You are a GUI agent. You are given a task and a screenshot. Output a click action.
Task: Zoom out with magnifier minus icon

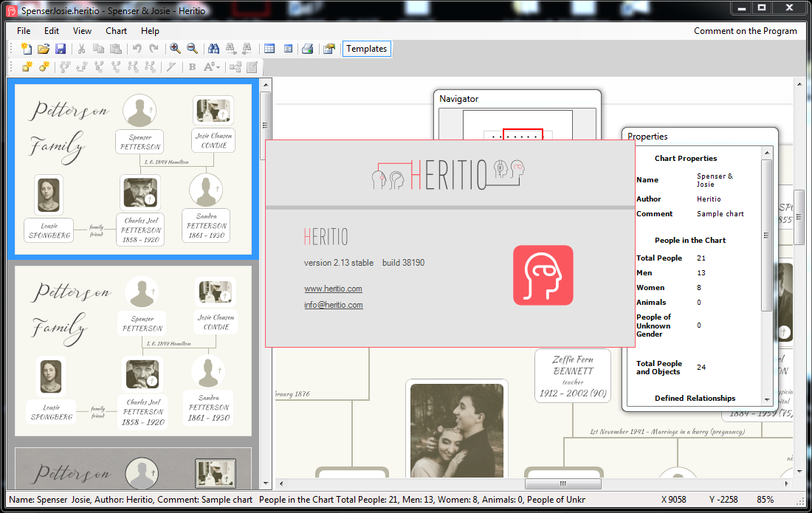pos(192,49)
